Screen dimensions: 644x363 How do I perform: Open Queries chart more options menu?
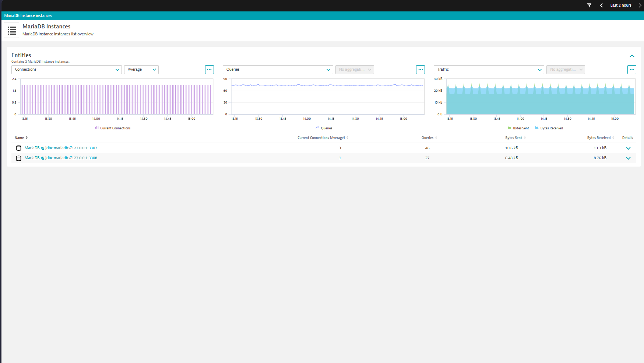pos(420,70)
